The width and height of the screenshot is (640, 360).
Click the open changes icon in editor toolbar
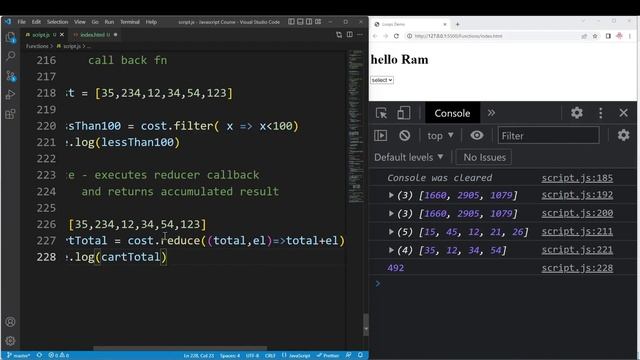[x=339, y=35]
